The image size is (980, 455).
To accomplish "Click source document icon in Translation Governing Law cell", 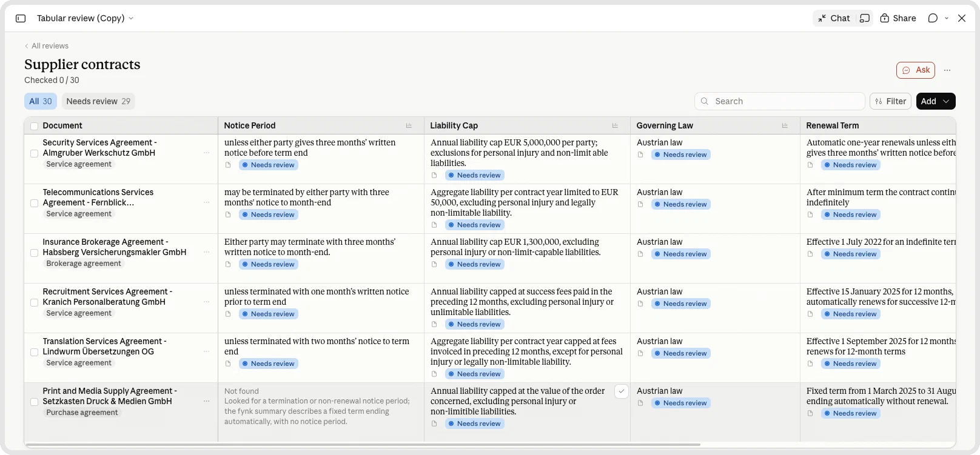I will (640, 353).
